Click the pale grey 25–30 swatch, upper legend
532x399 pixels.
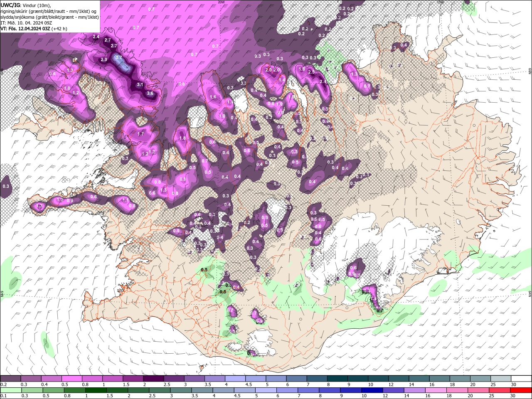pos(501,379)
